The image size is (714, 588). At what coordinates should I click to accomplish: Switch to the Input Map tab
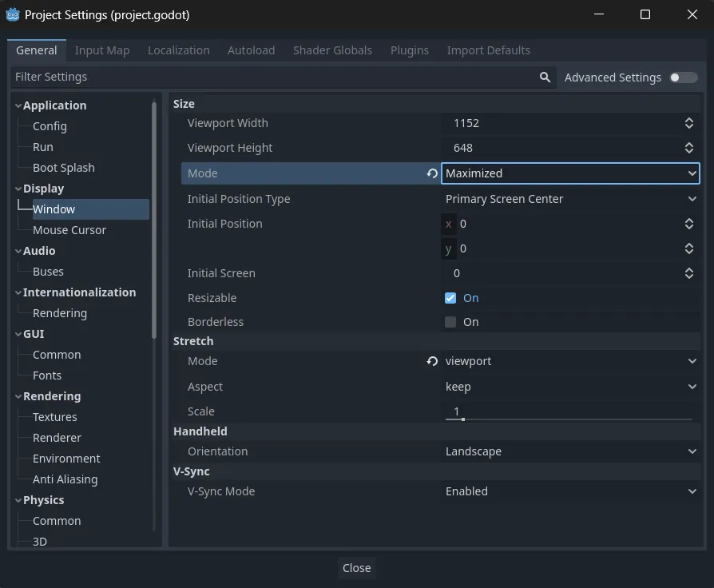[102, 50]
